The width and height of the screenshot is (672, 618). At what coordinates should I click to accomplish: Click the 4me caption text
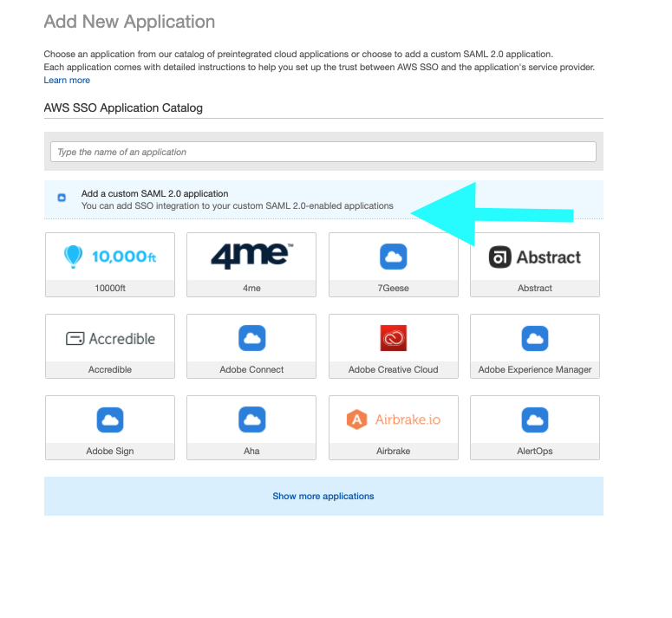(251, 289)
